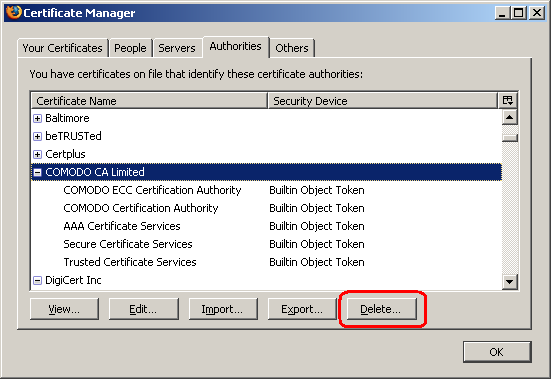Screen dimensions: 551x379
Task: Collapse the DigiCert Inc group
Action: pos(37,280)
